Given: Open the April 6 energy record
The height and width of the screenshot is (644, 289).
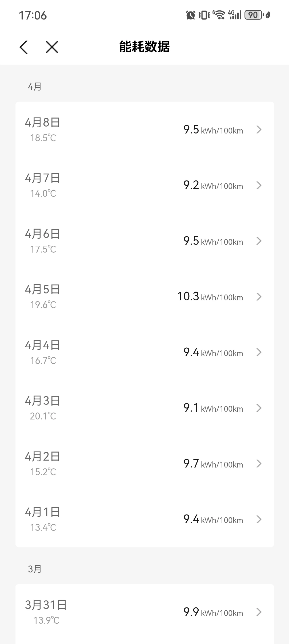Looking at the screenshot, I should point(144,241).
